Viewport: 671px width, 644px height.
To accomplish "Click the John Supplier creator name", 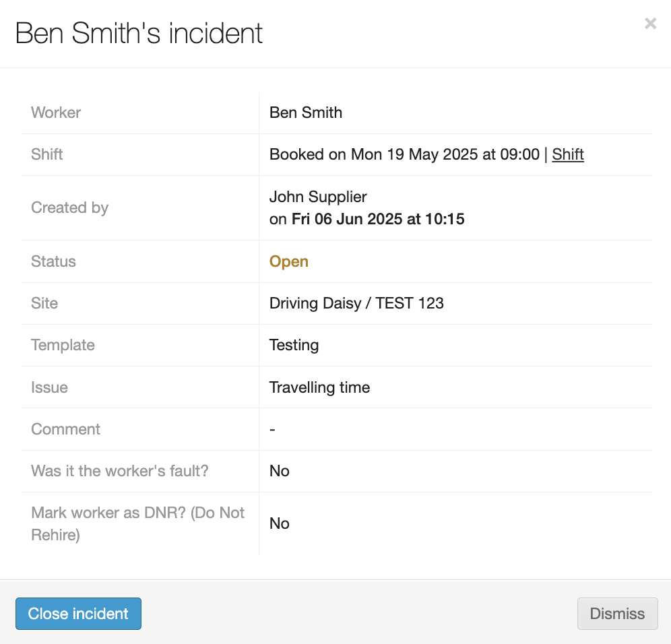I will (318, 197).
